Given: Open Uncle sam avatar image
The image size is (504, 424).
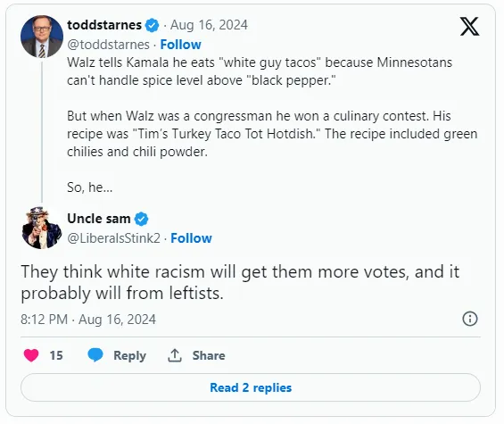Looking at the screenshot, I should 42,228.
